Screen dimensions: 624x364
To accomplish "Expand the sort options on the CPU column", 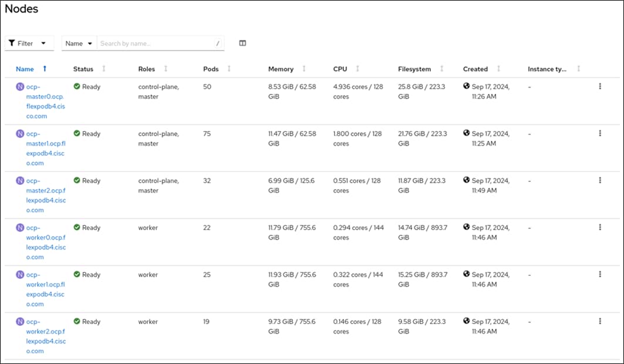I will [356, 69].
